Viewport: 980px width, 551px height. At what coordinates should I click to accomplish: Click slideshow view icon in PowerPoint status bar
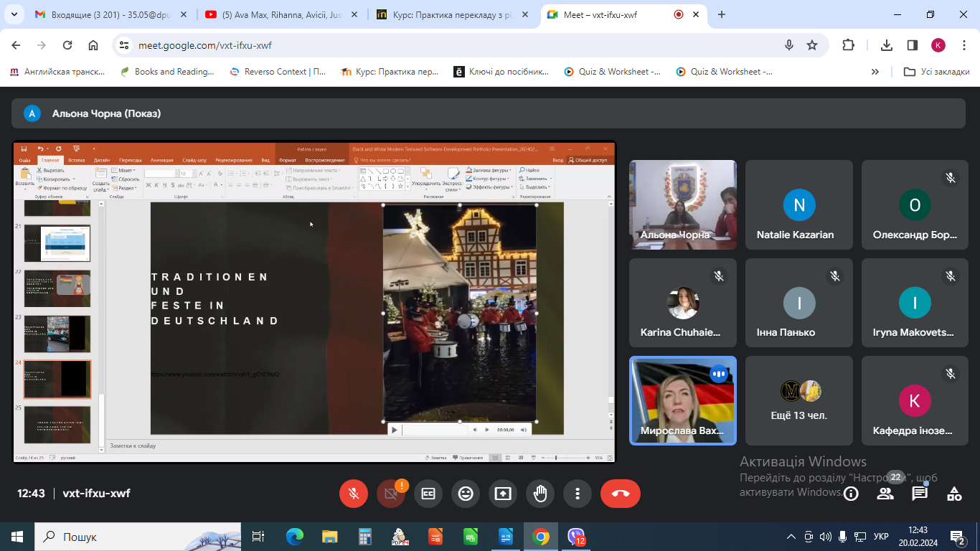[533, 458]
